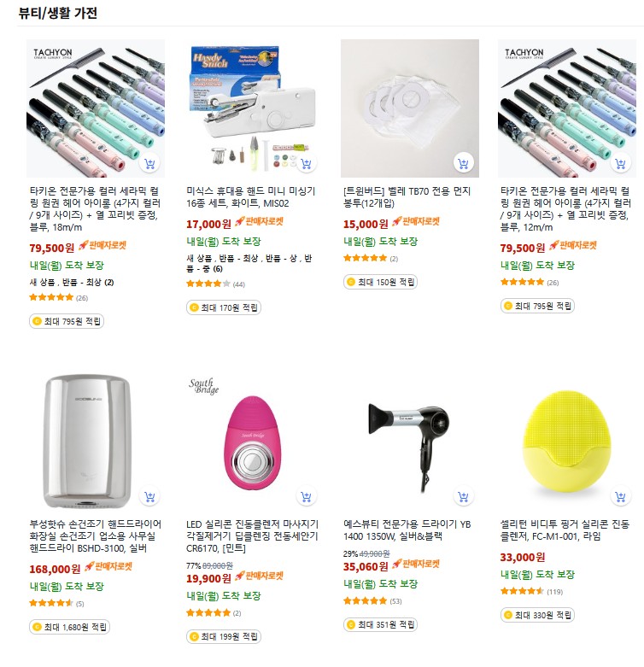
Task: Open the handheld sewing machine product image
Action: (x=253, y=108)
